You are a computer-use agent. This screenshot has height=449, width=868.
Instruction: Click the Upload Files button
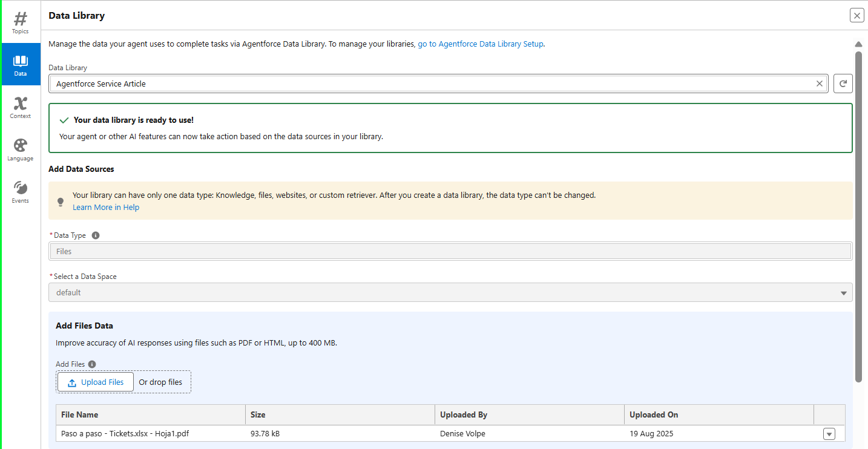click(96, 382)
